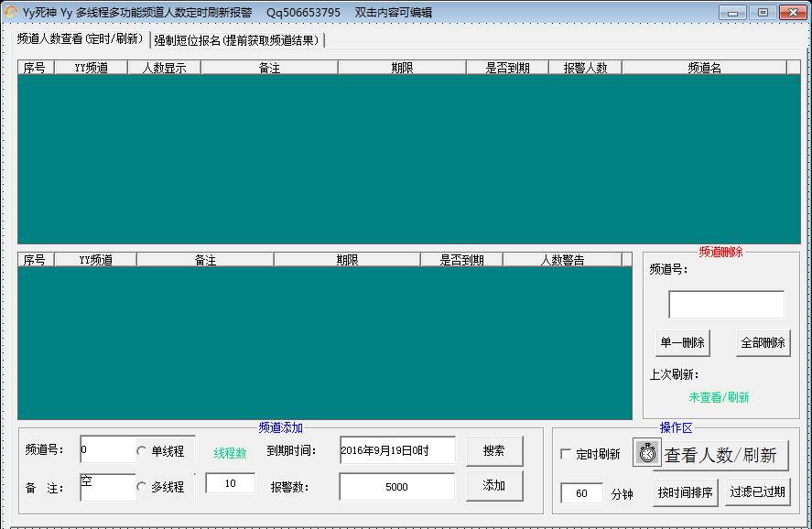The width and height of the screenshot is (812, 529).
Task: Enable the 定时刷新 checkbox
Action: pyautogui.click(x=566, y=455)
